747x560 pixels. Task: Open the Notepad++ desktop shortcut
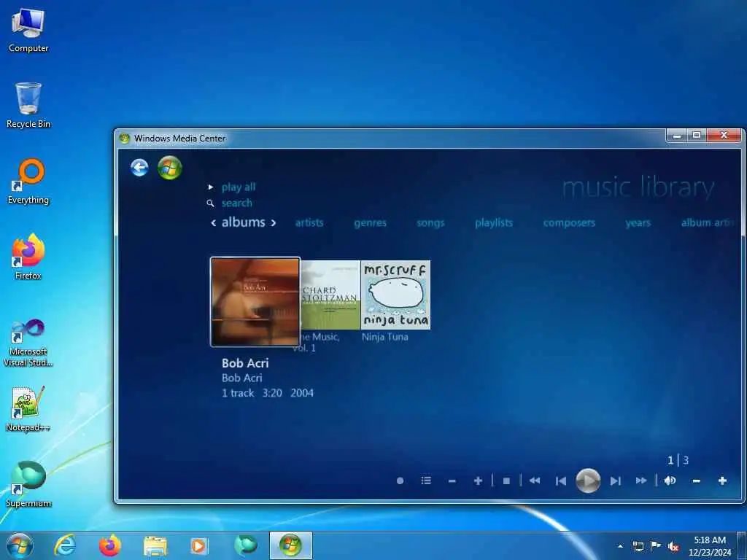click(x=28, y=408)
